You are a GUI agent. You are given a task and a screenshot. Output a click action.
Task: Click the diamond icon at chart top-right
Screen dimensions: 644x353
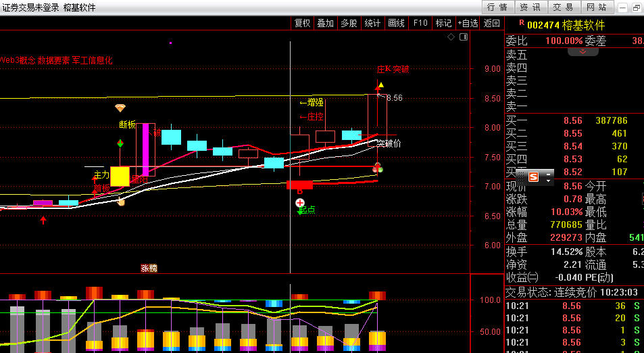point(451,38)
